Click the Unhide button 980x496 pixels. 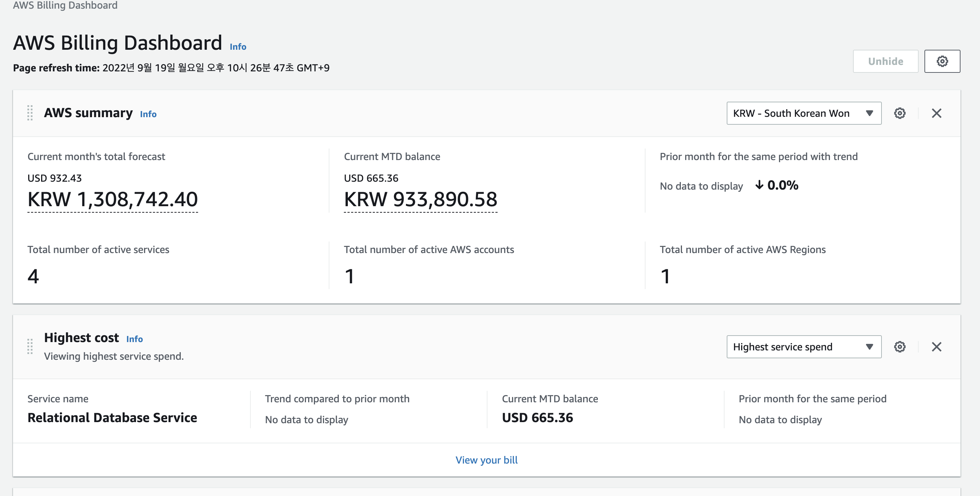885,61
